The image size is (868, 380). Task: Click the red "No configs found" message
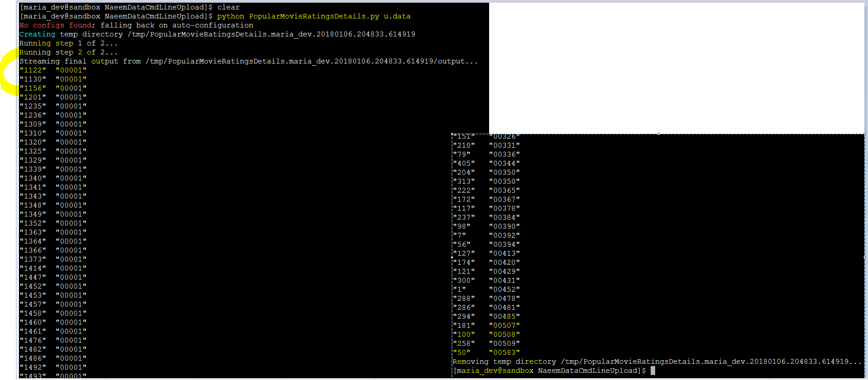pyautogui.click(x=55, y=25)
